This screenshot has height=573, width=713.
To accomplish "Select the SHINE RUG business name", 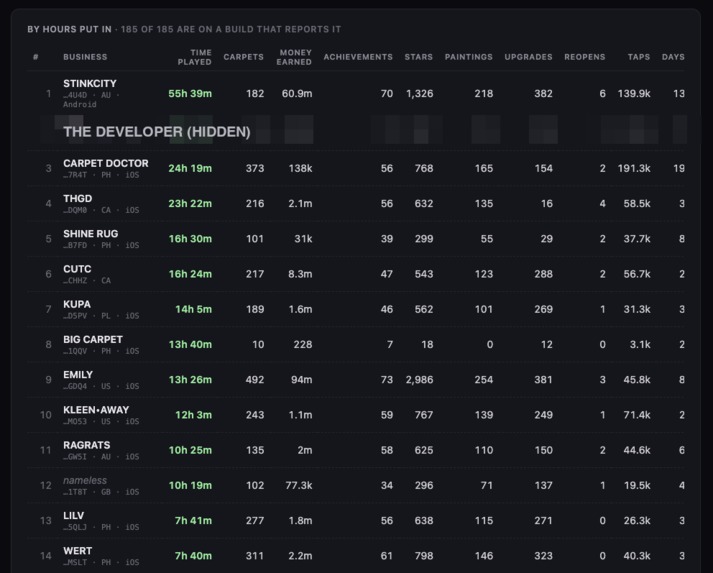I will (x=90, y=234).
